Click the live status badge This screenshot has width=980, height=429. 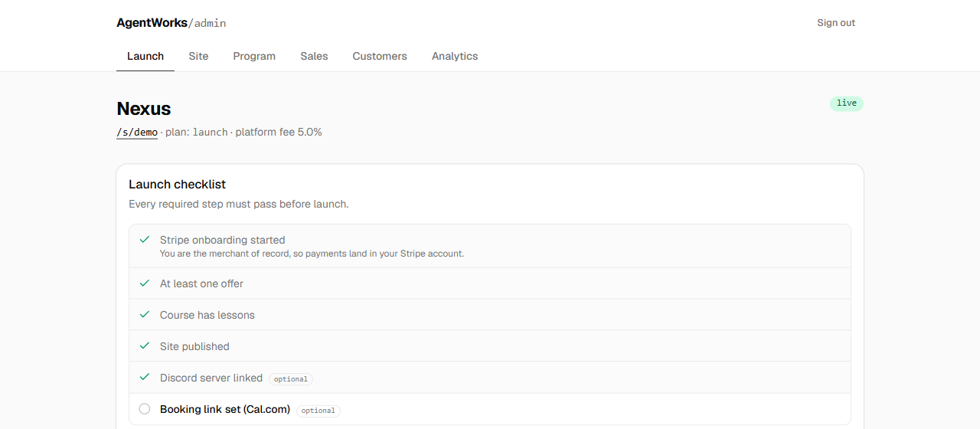pos(847,103)
